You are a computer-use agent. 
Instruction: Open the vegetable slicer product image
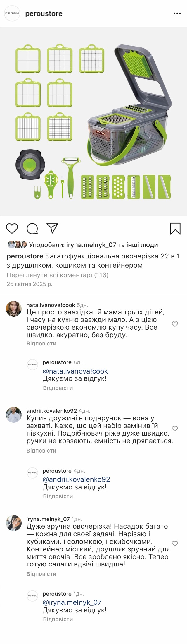(x=93, y=121)
